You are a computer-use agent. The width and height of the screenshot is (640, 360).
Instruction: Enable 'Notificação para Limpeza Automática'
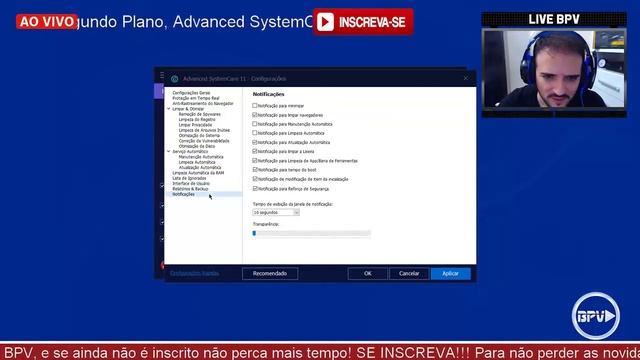pos(255,133)
